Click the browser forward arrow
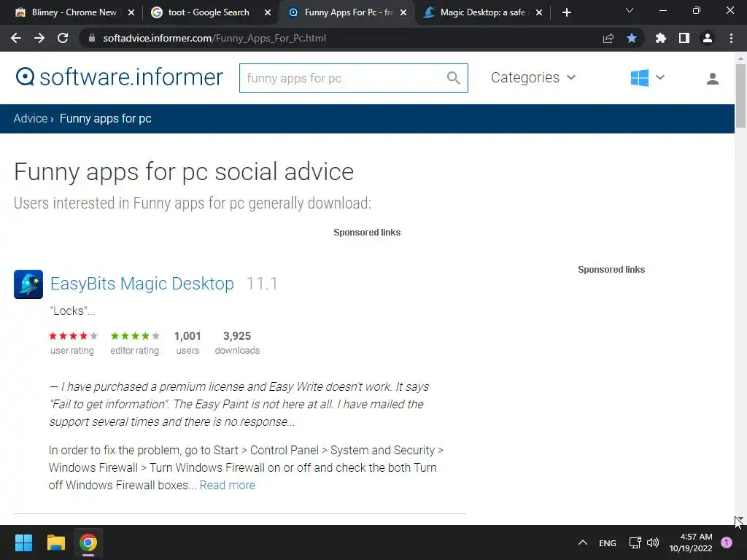This screenshot has width=747, height=560. (39, 38)
